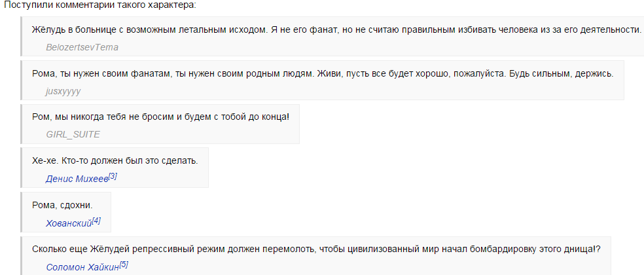Click the quote 'Рома, ты нужен своим фанатам'

(x=323, y=74)
